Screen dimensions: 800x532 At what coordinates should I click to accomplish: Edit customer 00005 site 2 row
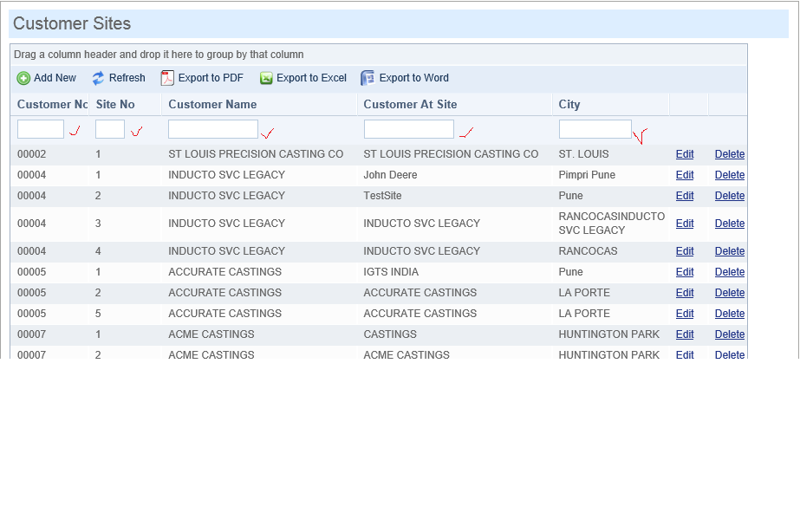(685, 293)
